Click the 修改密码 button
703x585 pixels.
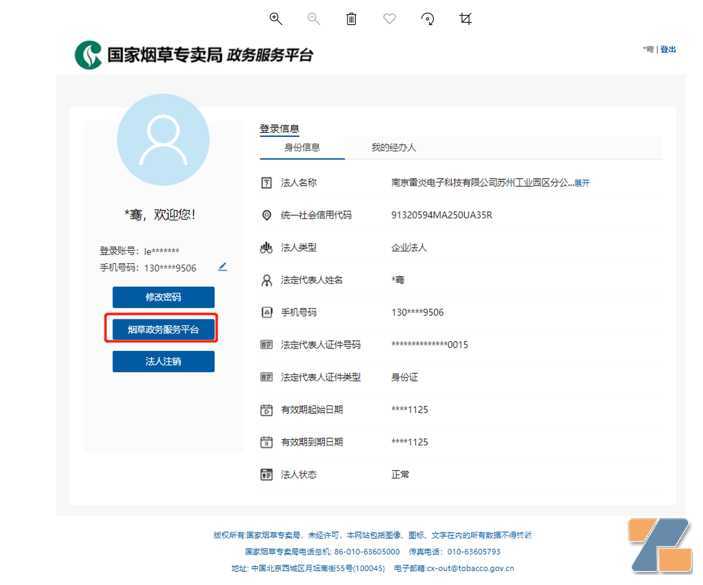tap(163, 297)
